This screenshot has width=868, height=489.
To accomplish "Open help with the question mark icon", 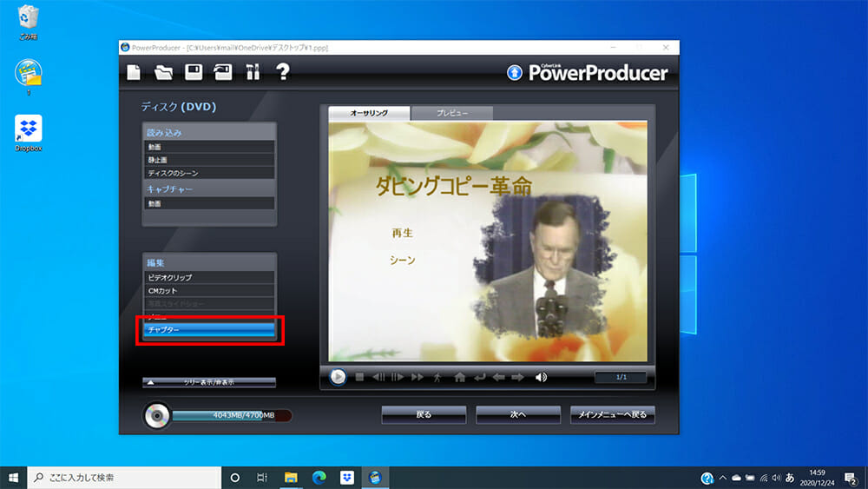I will (282, 73).
